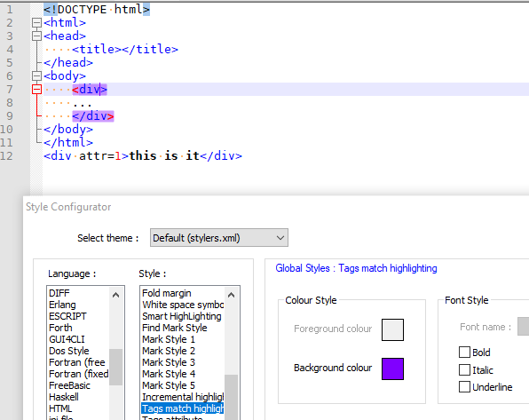Select Mark Style 4
Image resolution: width=529 pixels, height=420 pixels.
point(183,374)
